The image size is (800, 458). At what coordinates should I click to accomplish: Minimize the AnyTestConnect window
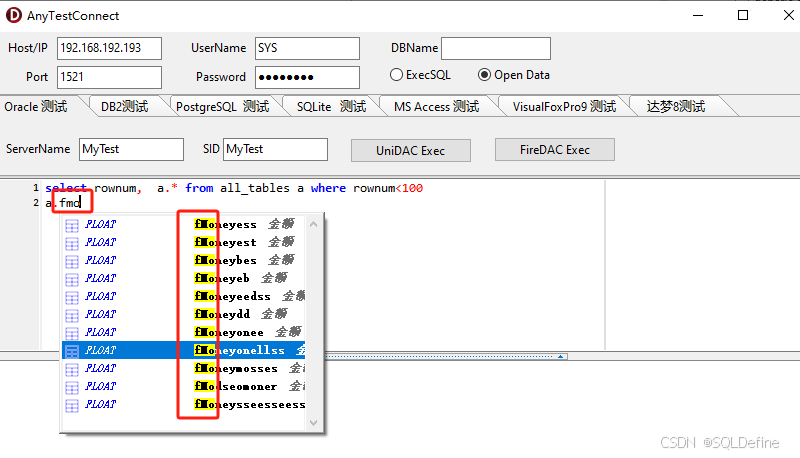698,15
